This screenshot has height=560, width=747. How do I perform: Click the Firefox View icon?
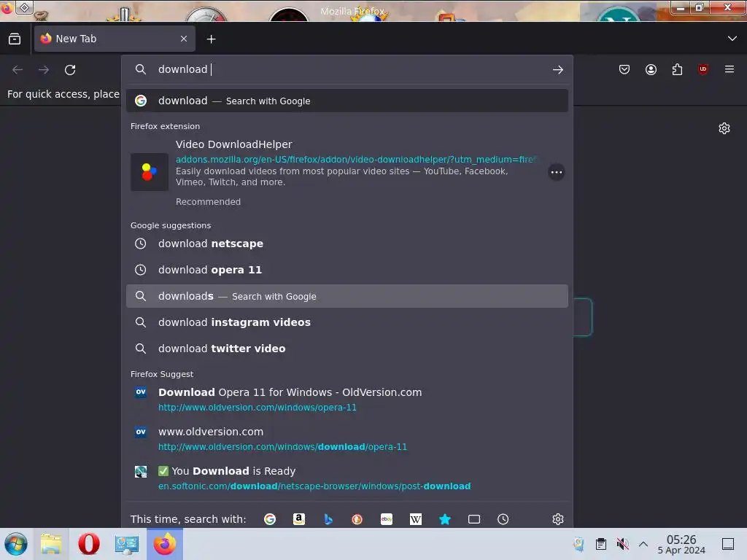coord(15,39)
